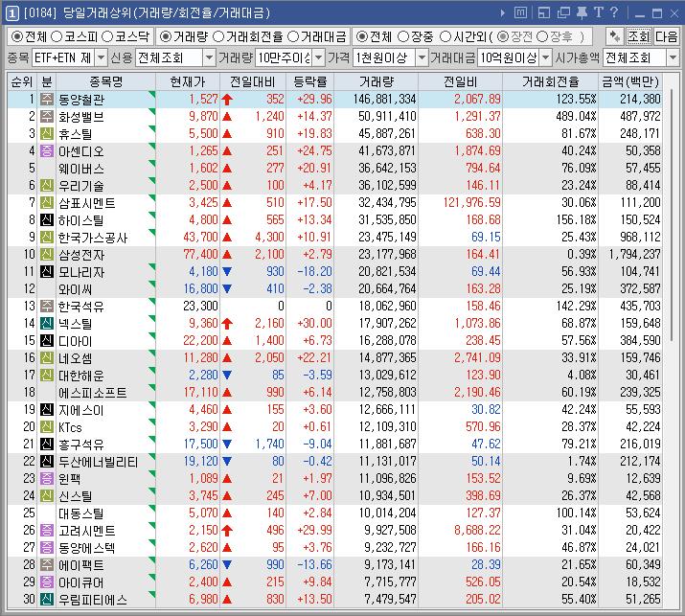The image size is (685, 616).
Task: Click the down triangle for 모나리자
Action: pyautogui.click(x=227, y=271)
